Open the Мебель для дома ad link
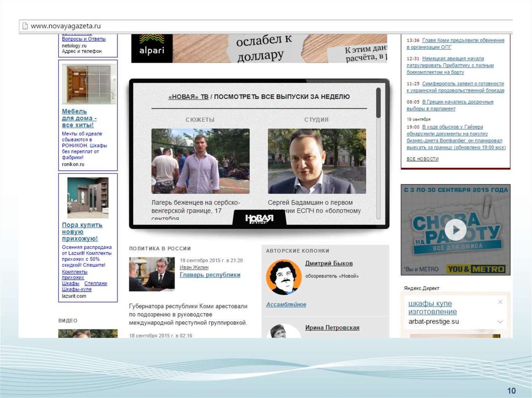The width and height of the screenshot is (532, 398). 79,118
